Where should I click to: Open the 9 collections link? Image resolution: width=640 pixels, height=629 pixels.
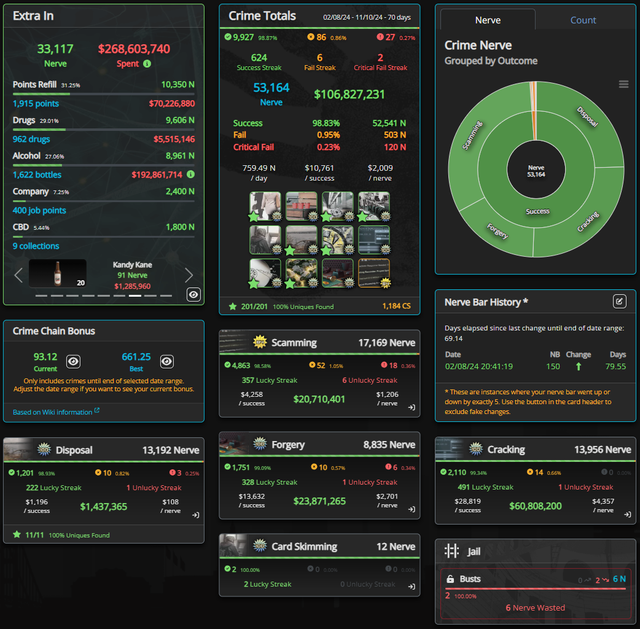pos(36,246)
